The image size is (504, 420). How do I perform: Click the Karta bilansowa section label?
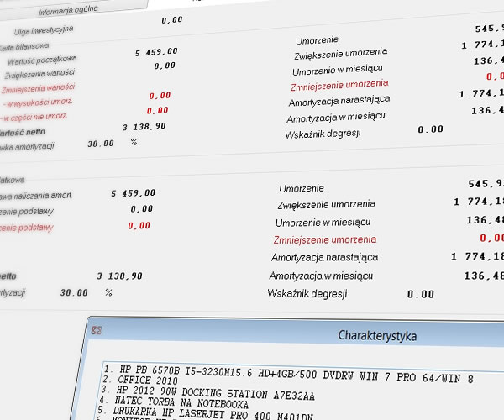(24, 47)
